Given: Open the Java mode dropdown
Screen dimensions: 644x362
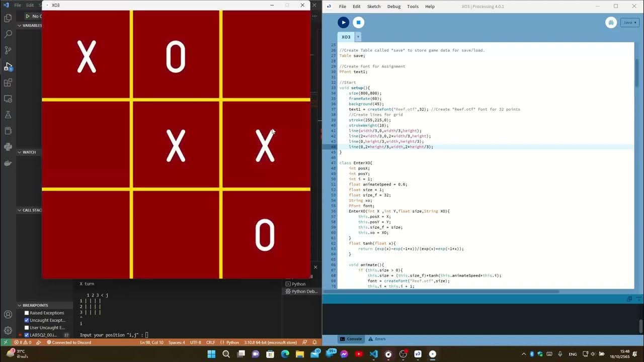Looking at the screenshot, I should 629,23.
